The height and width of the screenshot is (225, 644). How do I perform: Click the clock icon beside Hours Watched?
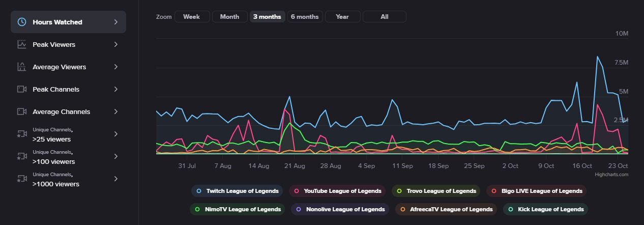tap(22, 22)
